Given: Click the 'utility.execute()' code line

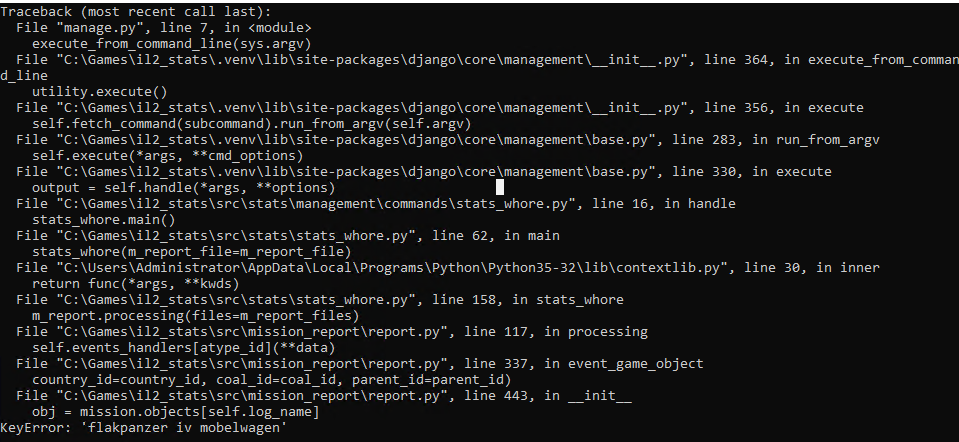Looking at the screenshot, I should (99, 91).
